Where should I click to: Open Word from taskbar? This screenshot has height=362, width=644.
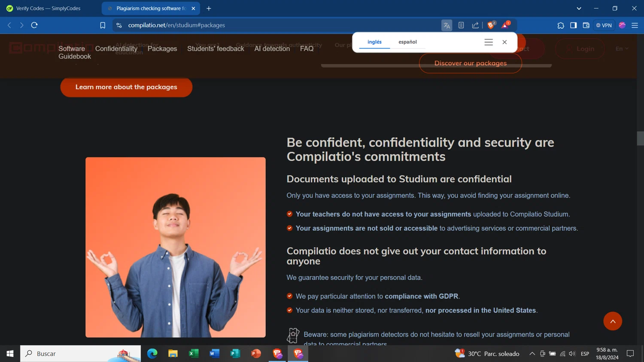click(214, 353)
